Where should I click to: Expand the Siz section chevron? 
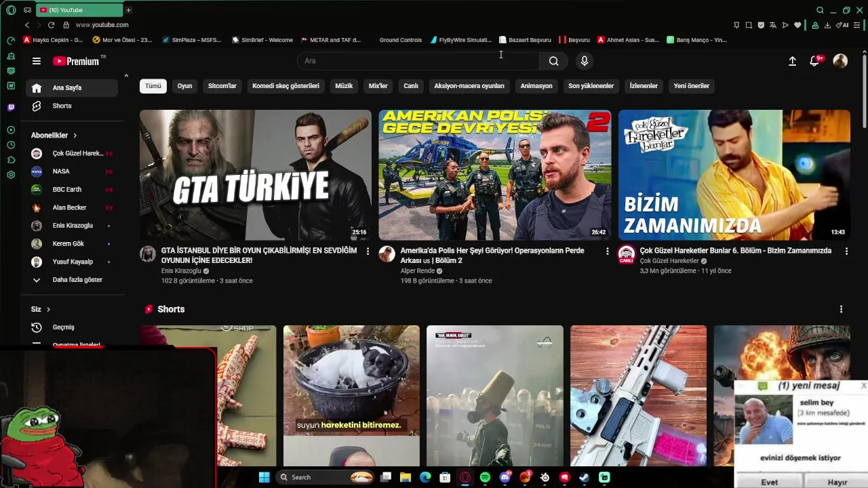point(48,309)
